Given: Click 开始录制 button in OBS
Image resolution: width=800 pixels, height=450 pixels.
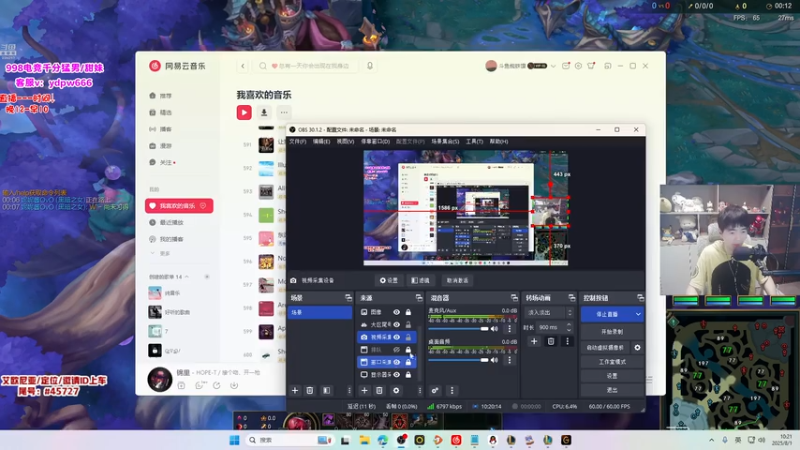Looking at the screenshot, I should pos(612,332).
